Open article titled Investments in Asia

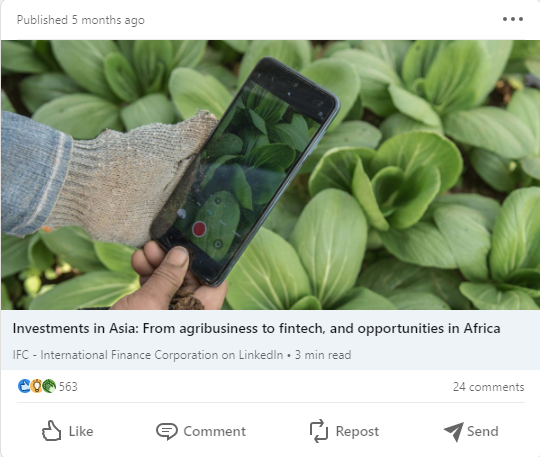[256, 328]
